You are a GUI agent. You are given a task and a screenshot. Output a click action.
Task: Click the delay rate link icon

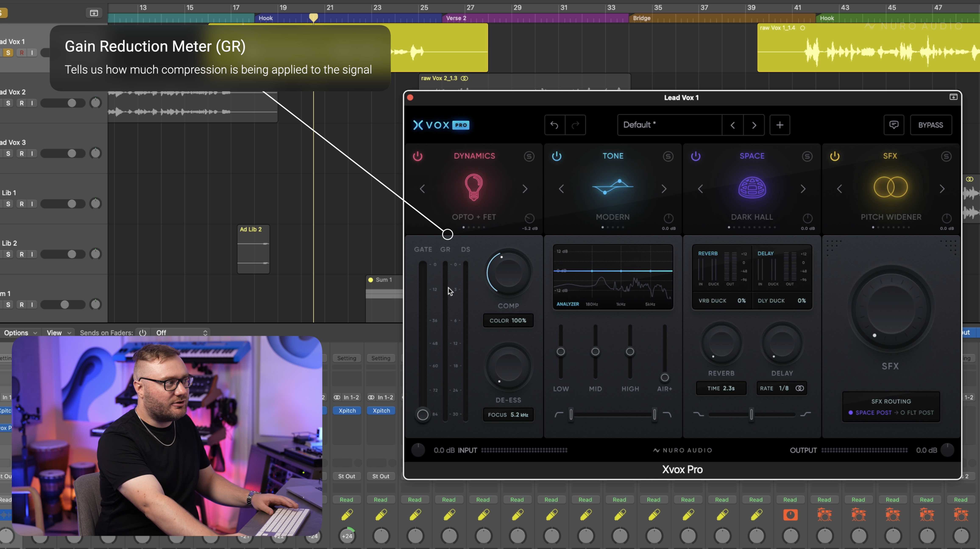pos(800,388)
